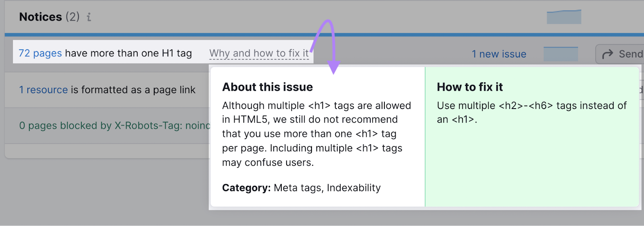Click the share arrow icon on Send button
644x226 pixels.
click(x=607, y=54)
